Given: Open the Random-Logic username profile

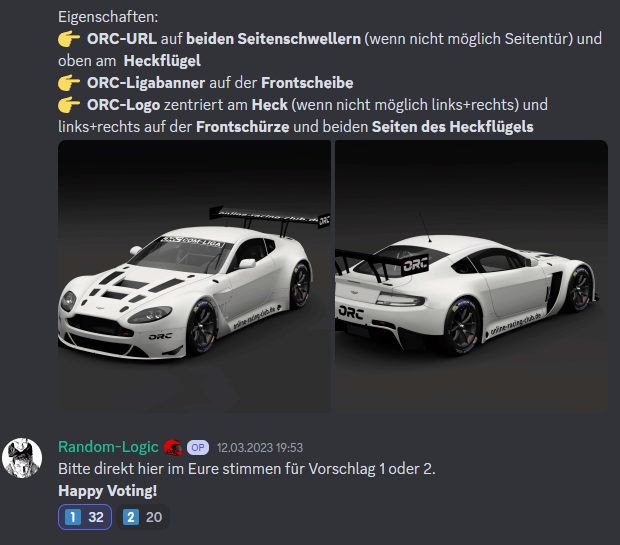Looking at the screenshot, I should 108,447.
